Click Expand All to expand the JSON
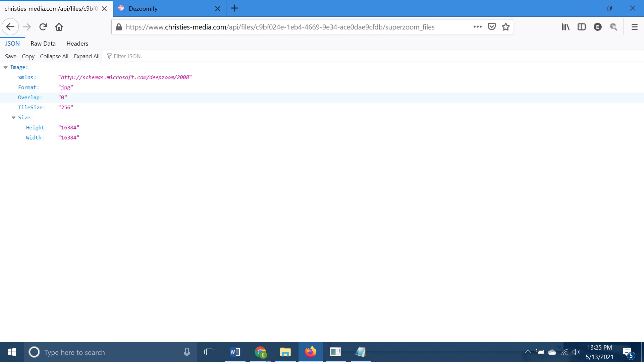The height and width of the screenshot is (362, 644). tap(86, 56)
